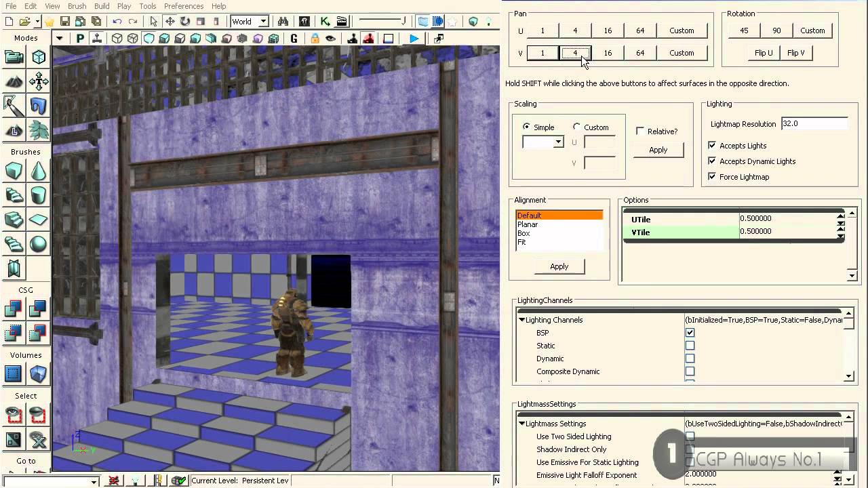This screenshot has width=868, height=488.
Task: Open the Preferences menu
Action: [184, 6]
